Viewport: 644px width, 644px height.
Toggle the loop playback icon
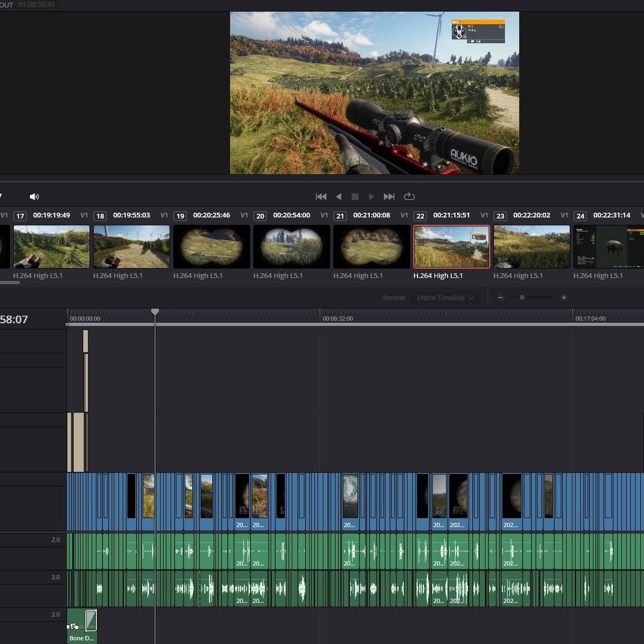coord(409,196)
